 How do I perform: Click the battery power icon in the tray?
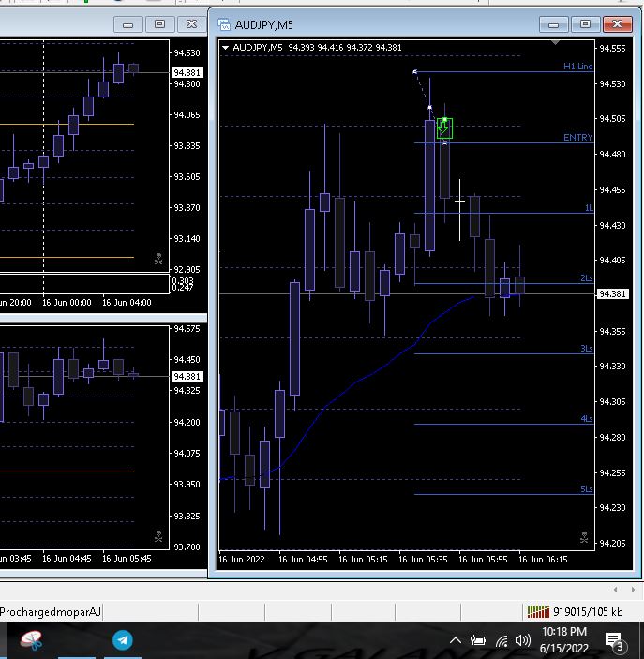point(478,641)
